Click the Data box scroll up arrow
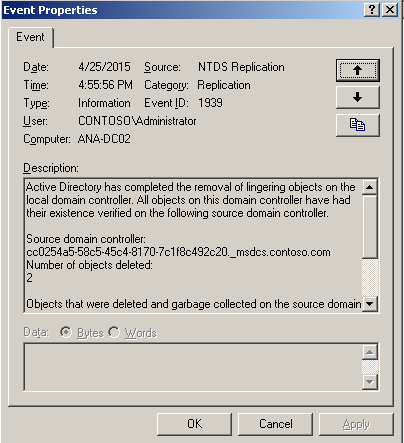The image size is (404, 443). coord(369,352)
